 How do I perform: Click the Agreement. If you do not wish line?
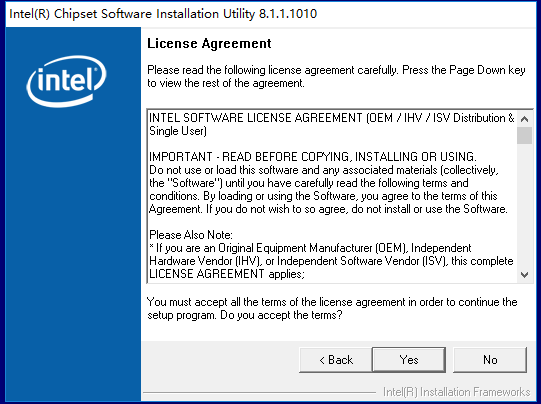click(328, 209)
